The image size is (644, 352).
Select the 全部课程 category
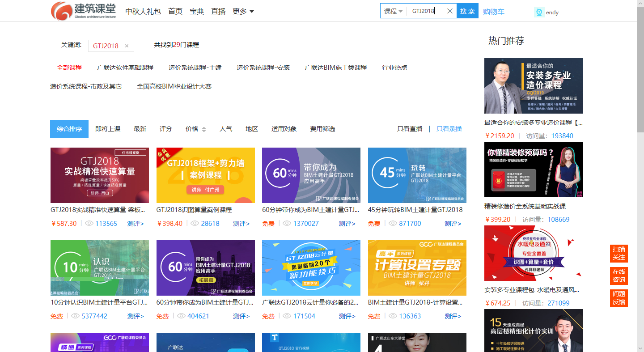(x=69, y=68)
